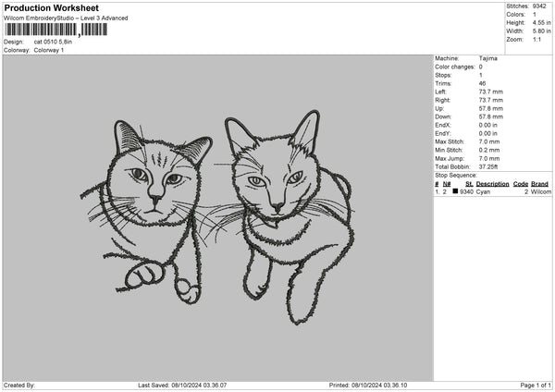The height and width of the screenshot is (392, 555).
Task: Click the 'Colorway 1' value
Action: 49,50
